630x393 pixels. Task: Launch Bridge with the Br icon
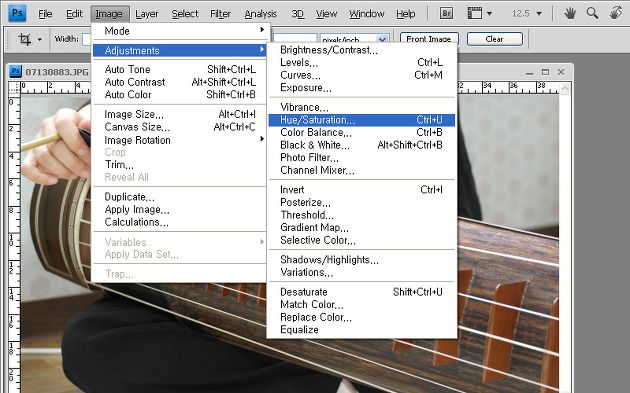[x=446, y=14]
